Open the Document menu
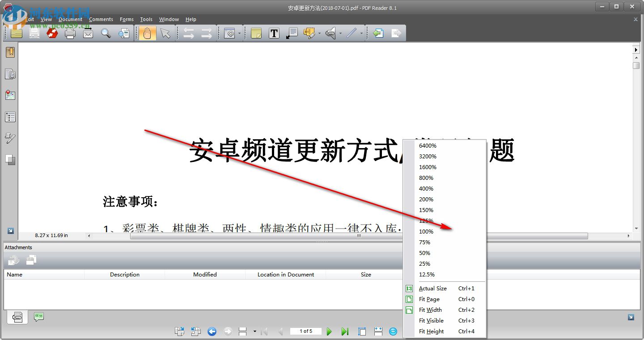 pyautogui.click(x=70, y=19)
